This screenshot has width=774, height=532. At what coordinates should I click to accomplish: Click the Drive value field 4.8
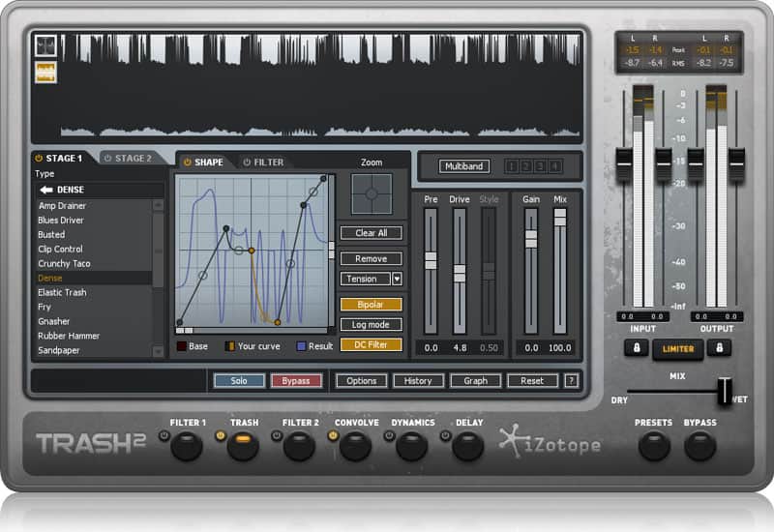460,347
